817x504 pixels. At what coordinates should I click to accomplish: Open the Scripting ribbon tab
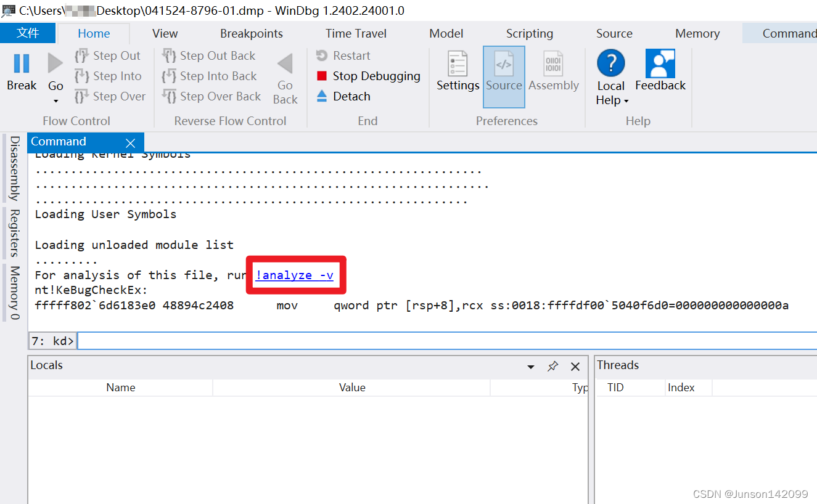(530, 33)
